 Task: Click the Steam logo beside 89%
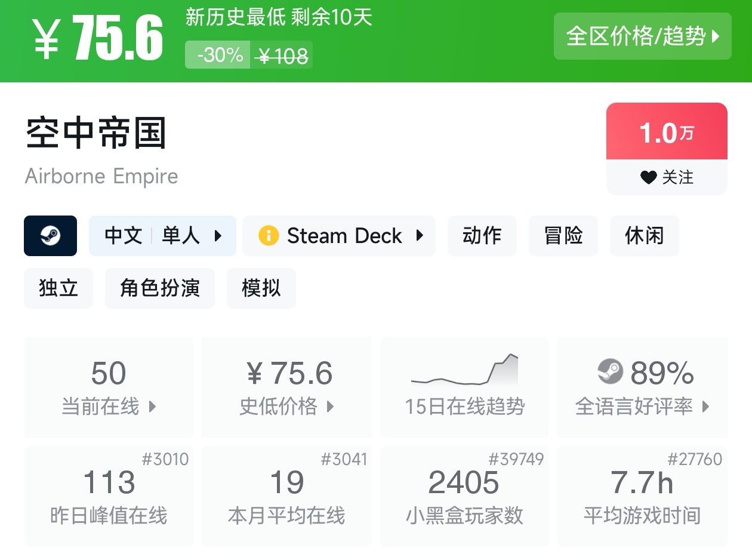coord(610,371)
